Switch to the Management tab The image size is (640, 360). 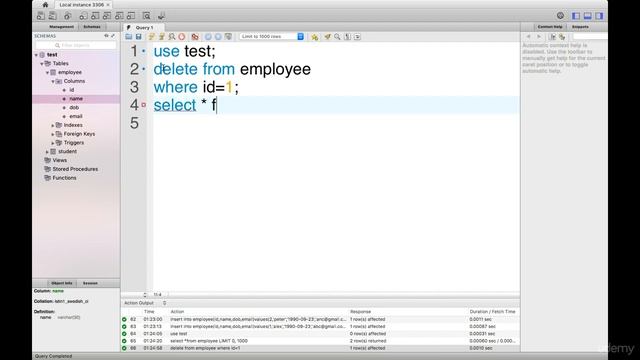point(62,27)
